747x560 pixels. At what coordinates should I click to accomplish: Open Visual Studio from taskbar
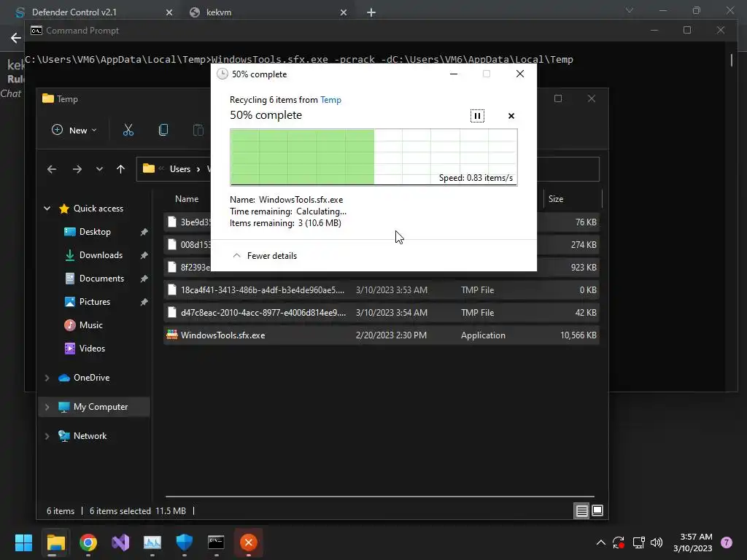pos(120,542)
